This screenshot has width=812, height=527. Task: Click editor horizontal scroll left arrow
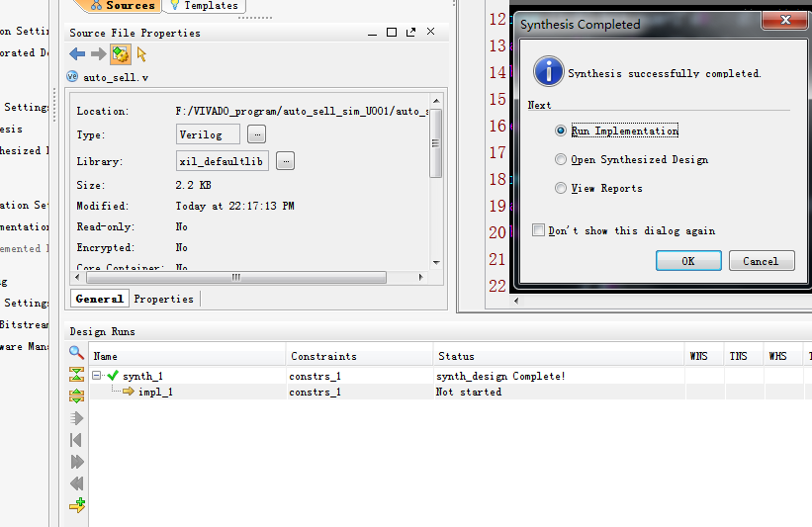pyautogui.click(x=516, y=301)
